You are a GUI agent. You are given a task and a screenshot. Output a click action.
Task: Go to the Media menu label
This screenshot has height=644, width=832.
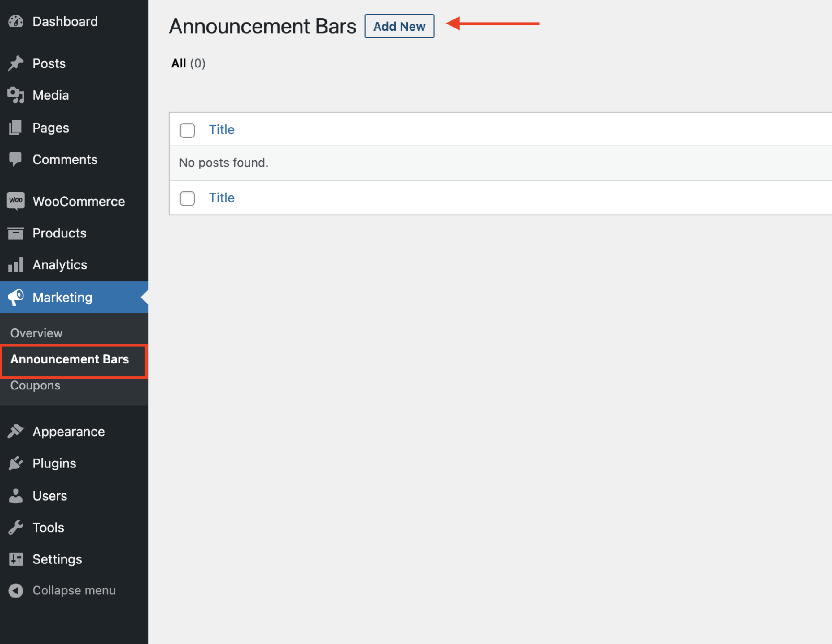point(51,95)
